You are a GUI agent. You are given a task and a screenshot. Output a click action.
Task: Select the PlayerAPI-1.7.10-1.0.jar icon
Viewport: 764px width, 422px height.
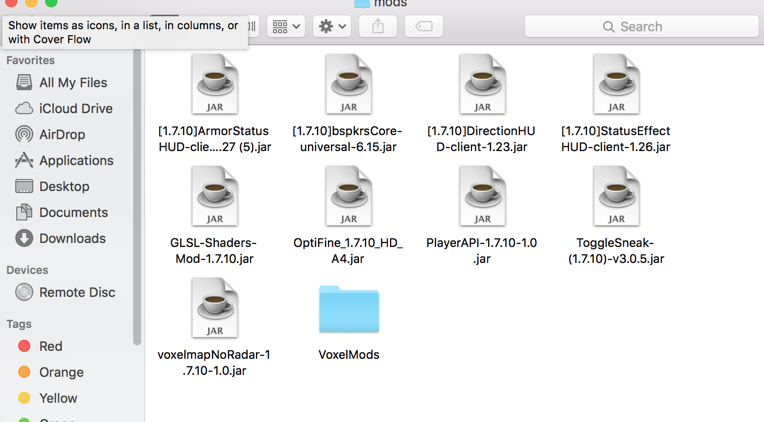coord(482,196)
